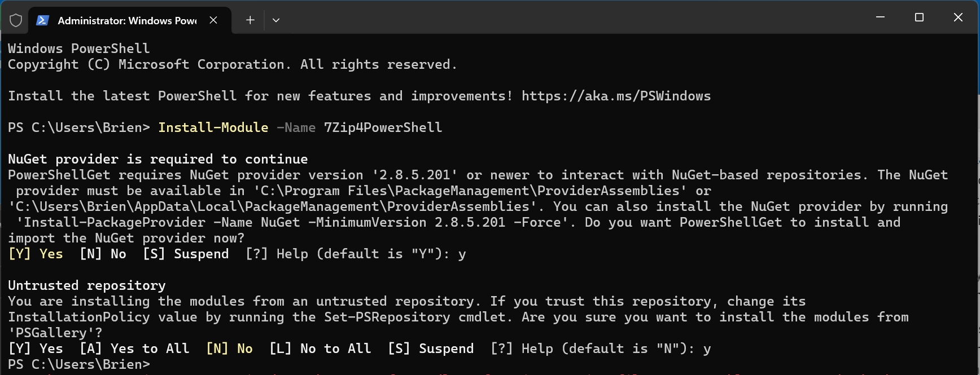The image size is (980, 375).
Task: Open the https://aka.ms/PSWindows link
Action: point(616,96)
